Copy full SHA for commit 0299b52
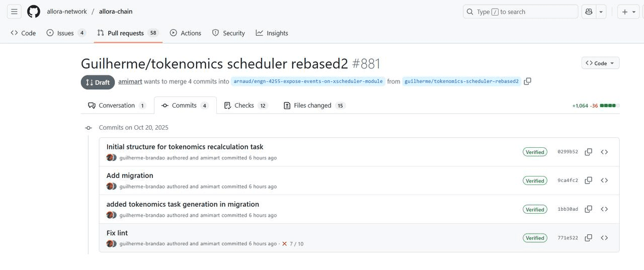The width and height of the screenshot is (644, 270). [588, 152]
